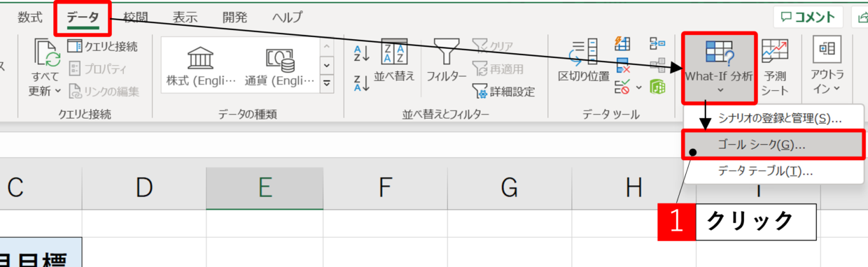The height and width of the screenshot is (267, 868).
Task: Sort ascending with the A-Z icon
Action: click(x=362, y=53)
